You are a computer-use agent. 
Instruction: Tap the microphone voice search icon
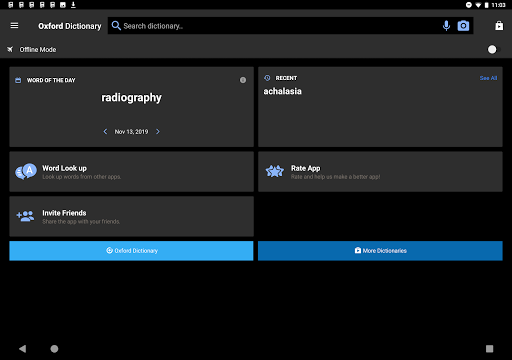[446, 26]
